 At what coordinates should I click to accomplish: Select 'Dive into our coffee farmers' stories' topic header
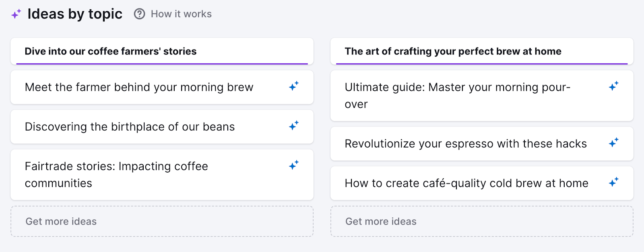pos(111,51)
